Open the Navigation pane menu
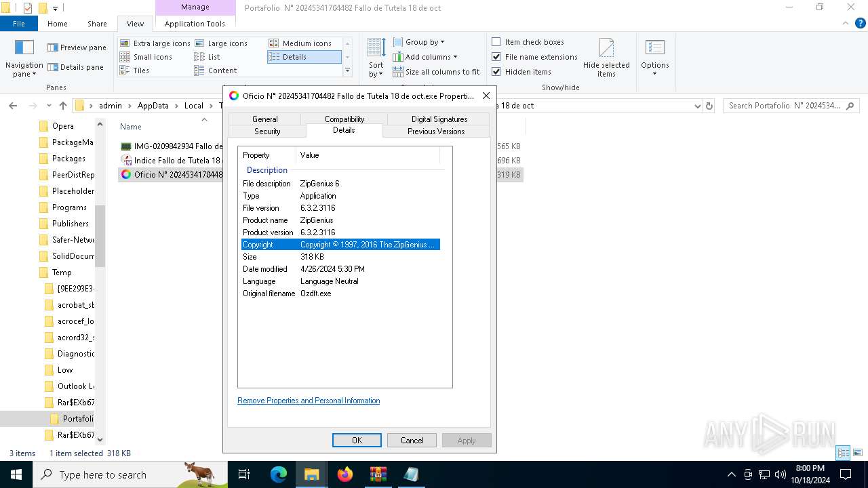The image size is (868, 488). [24, 59]
